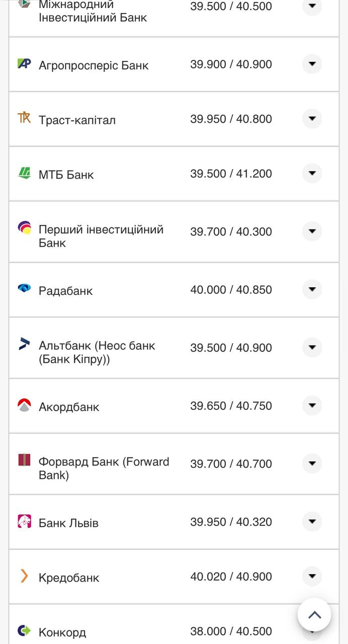Click the Форвард Банк logo icon
The width and height of the screenshot is (348, 644).
24,460
